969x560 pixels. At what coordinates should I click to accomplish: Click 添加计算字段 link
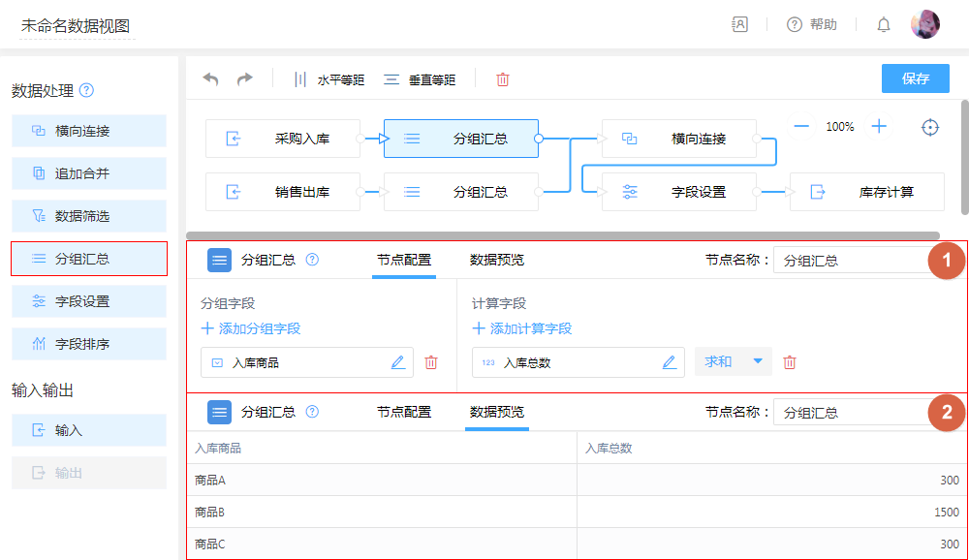[522, 328]
